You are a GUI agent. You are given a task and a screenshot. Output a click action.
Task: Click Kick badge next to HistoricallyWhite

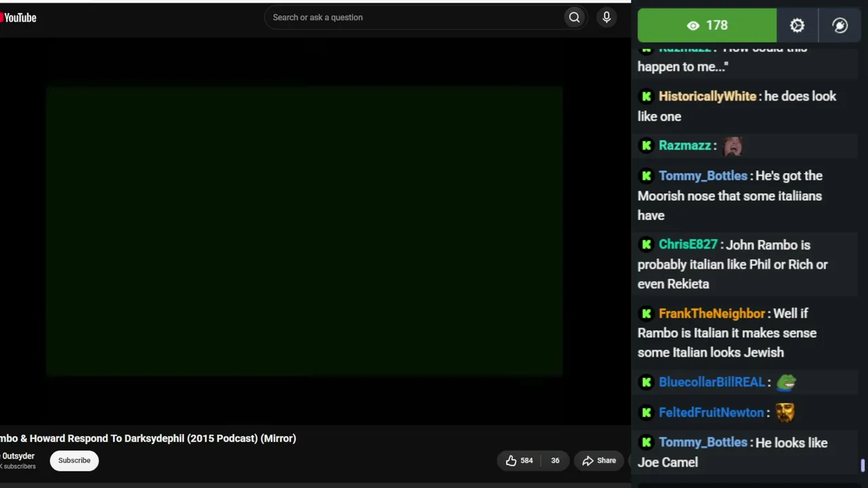coord(646,96)
